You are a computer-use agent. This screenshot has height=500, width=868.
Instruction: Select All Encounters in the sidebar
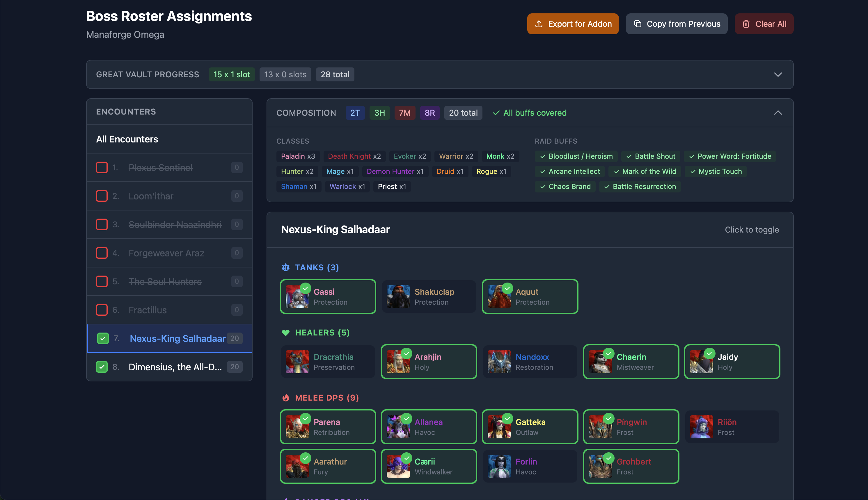(x=127, y=139)
